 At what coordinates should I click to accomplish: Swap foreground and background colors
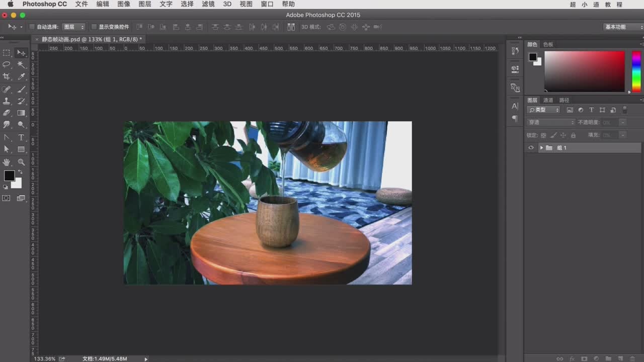click(x=20, y=172)
